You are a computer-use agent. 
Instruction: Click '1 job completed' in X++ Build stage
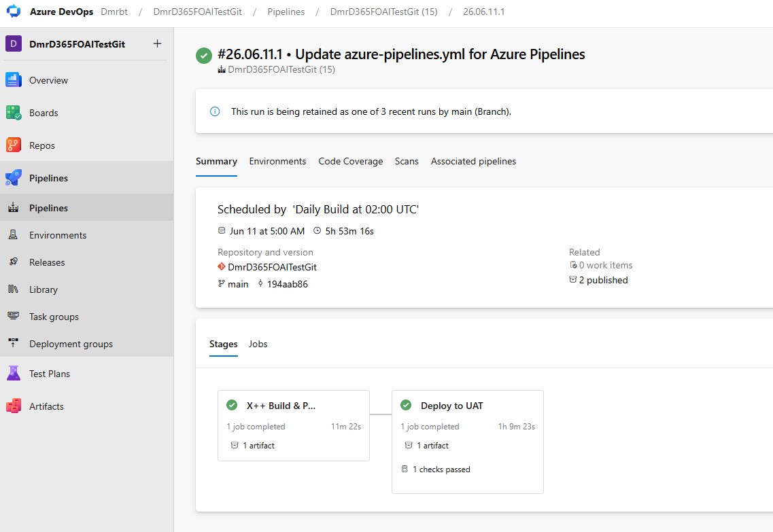coord(256,427)
